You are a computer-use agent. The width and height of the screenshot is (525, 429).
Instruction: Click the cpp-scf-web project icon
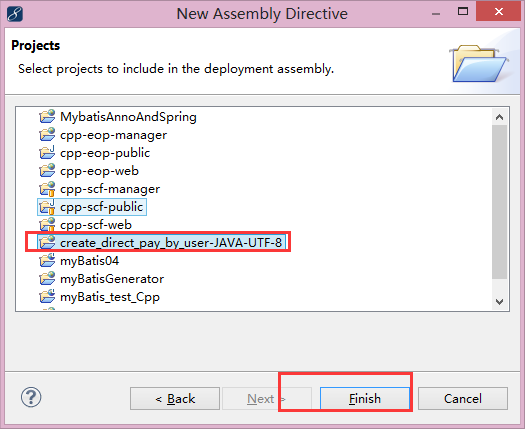tap(47, 225)
